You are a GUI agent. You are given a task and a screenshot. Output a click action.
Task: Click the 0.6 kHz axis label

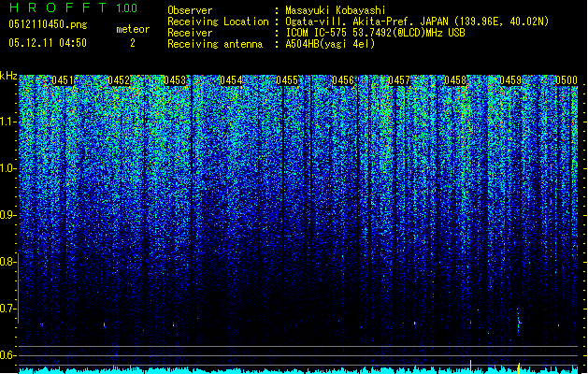(x=7, y=355)
